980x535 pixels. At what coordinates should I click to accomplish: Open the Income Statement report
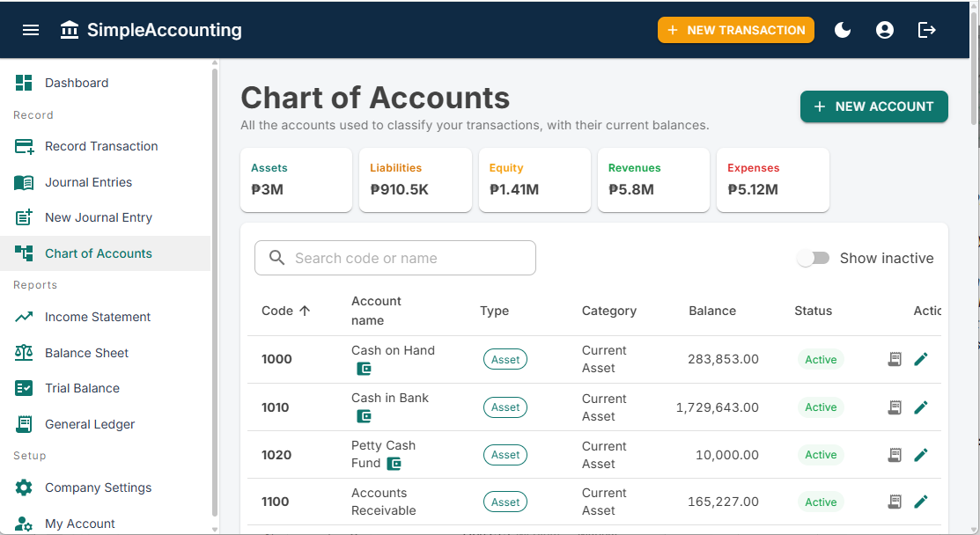point(106,317)
